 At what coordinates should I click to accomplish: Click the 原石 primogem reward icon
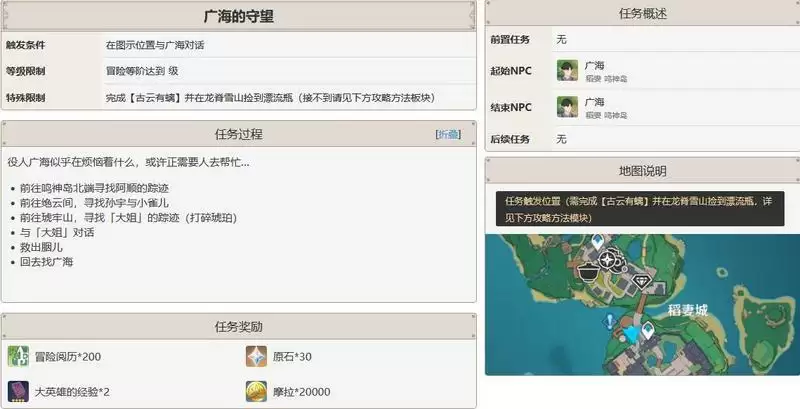(x=256, y=356)
